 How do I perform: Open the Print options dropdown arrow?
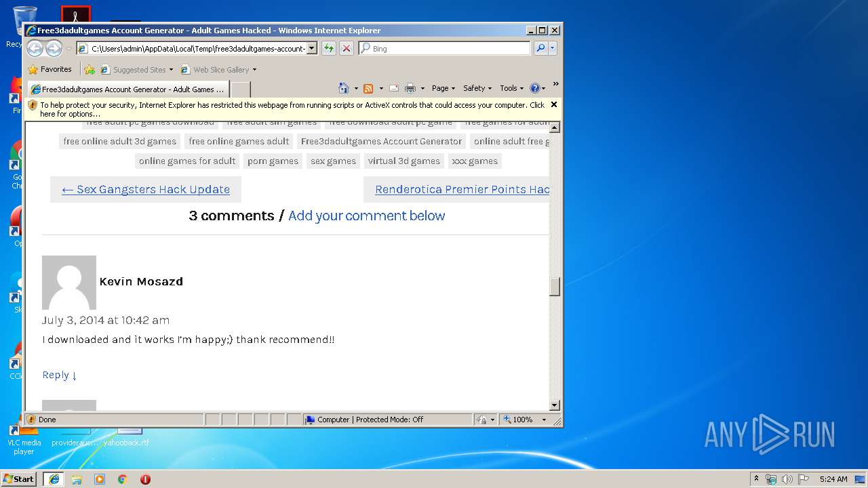pyautogui.click(x=422, y=88)
